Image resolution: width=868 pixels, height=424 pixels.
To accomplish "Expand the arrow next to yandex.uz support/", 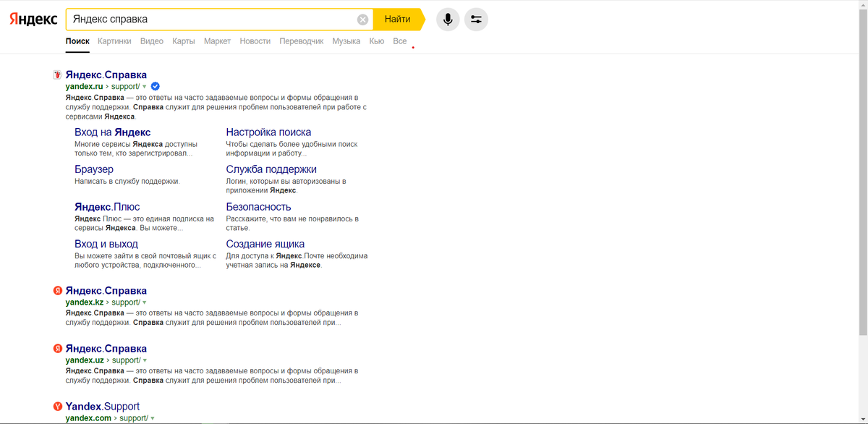I will pos(145,360).
